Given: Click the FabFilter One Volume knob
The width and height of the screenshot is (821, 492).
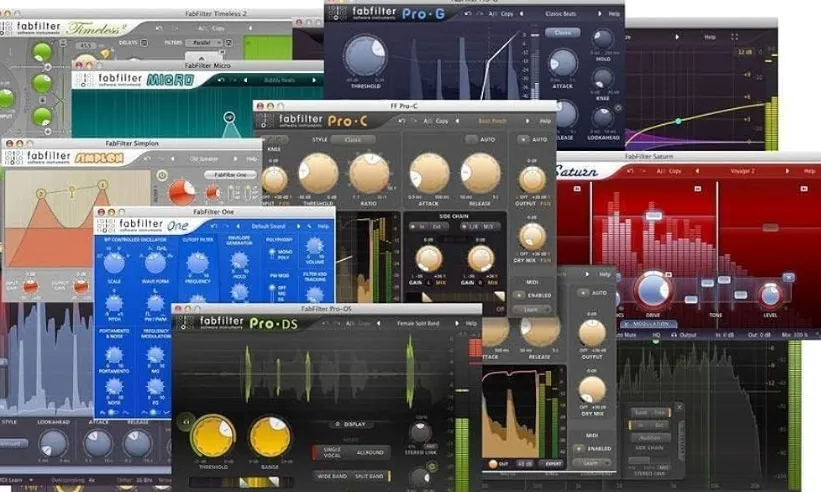Looking at the screenshot, I should 314,245.
